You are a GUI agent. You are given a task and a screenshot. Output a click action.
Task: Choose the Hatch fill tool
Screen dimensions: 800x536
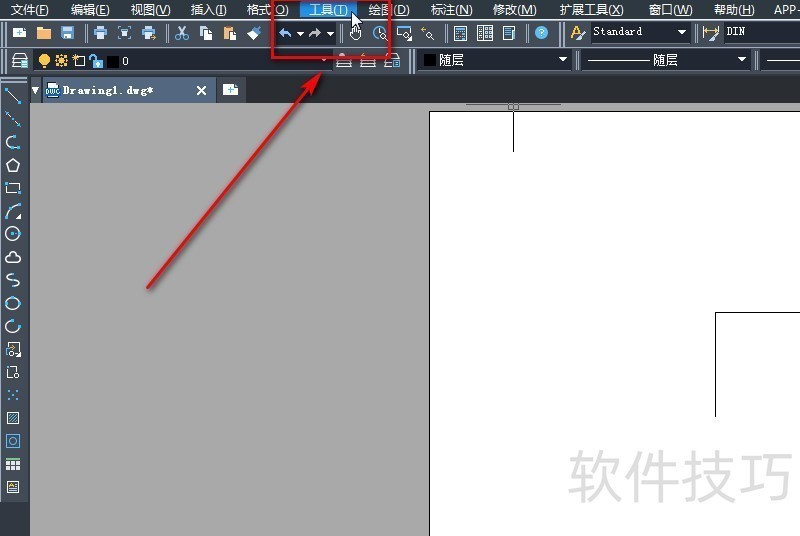click(13, 418)
